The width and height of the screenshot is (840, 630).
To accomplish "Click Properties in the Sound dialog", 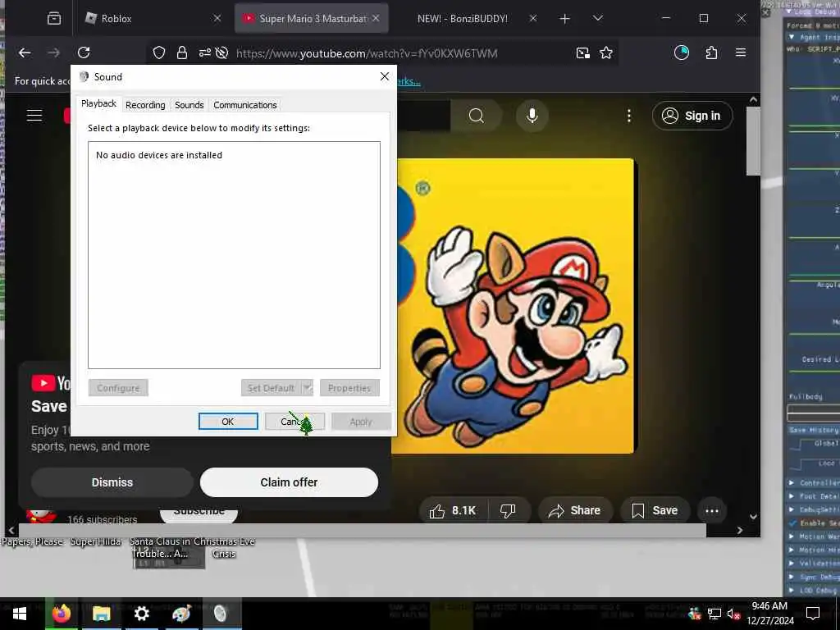I will pos(349,387).
